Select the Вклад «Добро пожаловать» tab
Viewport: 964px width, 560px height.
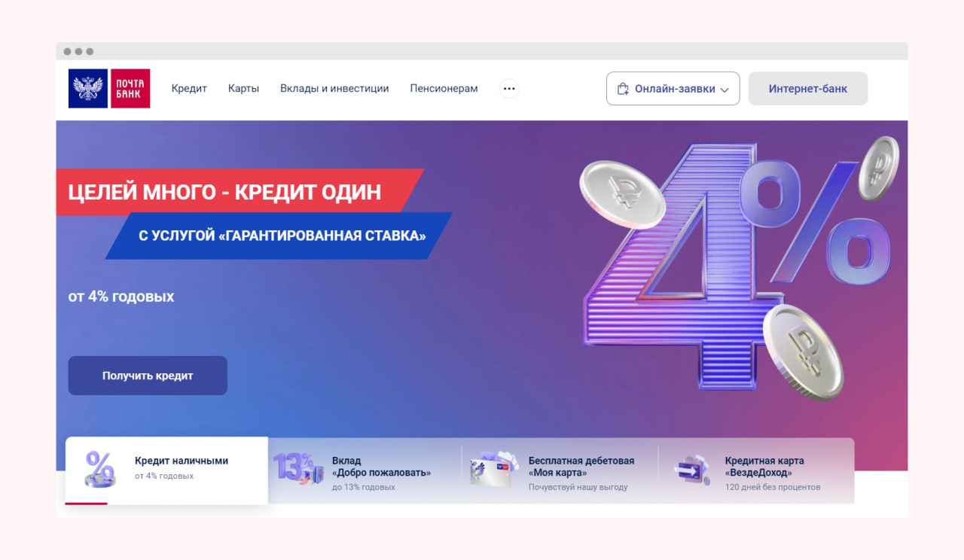coord(365,470)
